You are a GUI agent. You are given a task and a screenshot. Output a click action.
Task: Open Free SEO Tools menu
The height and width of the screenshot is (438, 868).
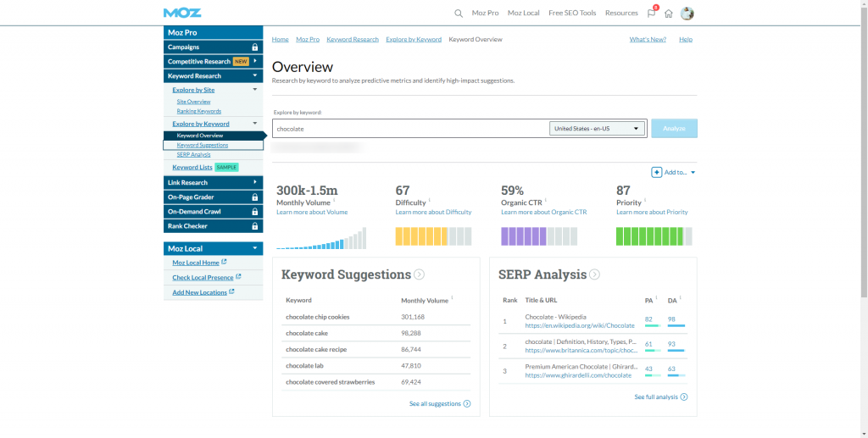tap(572, 14)
